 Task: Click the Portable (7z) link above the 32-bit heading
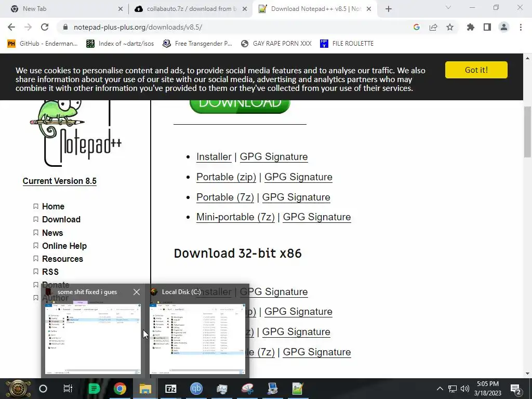click(225, 197)
